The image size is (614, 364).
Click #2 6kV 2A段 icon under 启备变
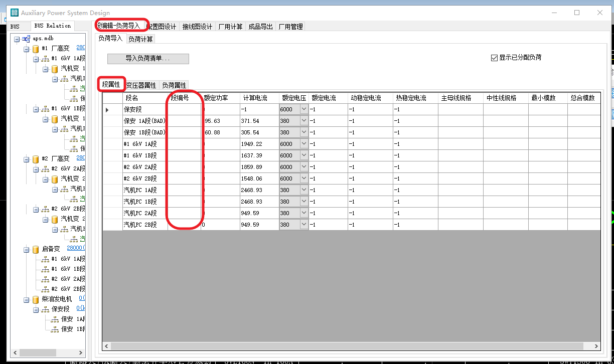coord(45,279)
